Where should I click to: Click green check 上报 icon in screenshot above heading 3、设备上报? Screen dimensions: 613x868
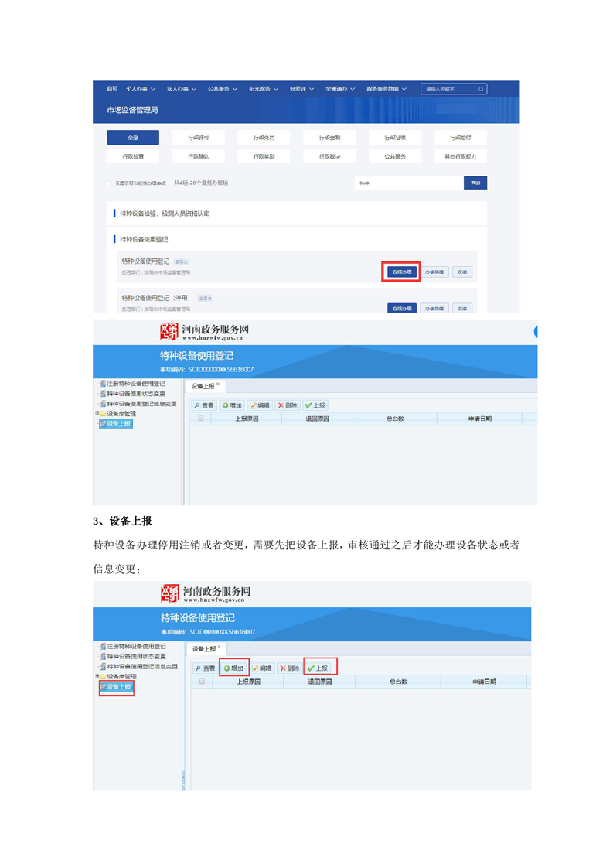click(x=308, y=405)
